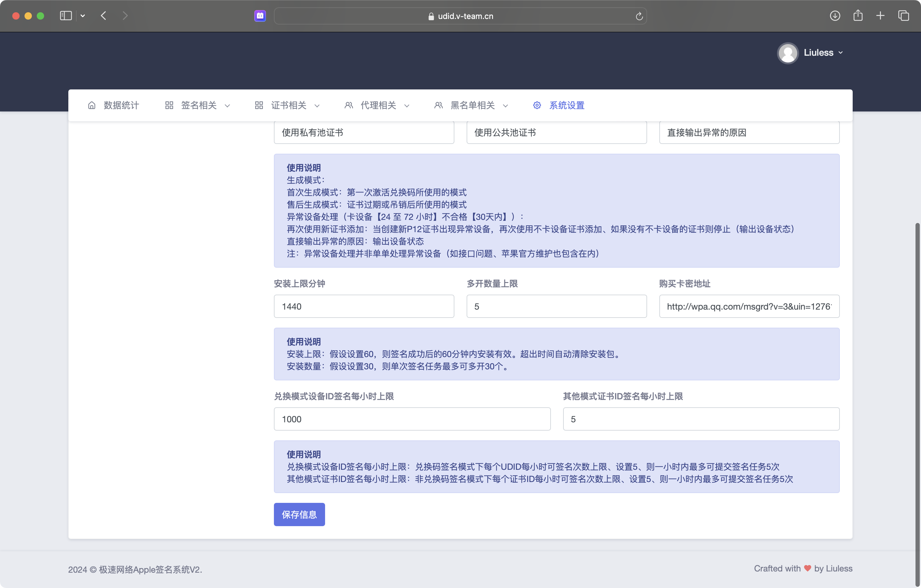Click the line starting 首次生成模式
This screenshot has height=588, width=921.
click(376, 192)
